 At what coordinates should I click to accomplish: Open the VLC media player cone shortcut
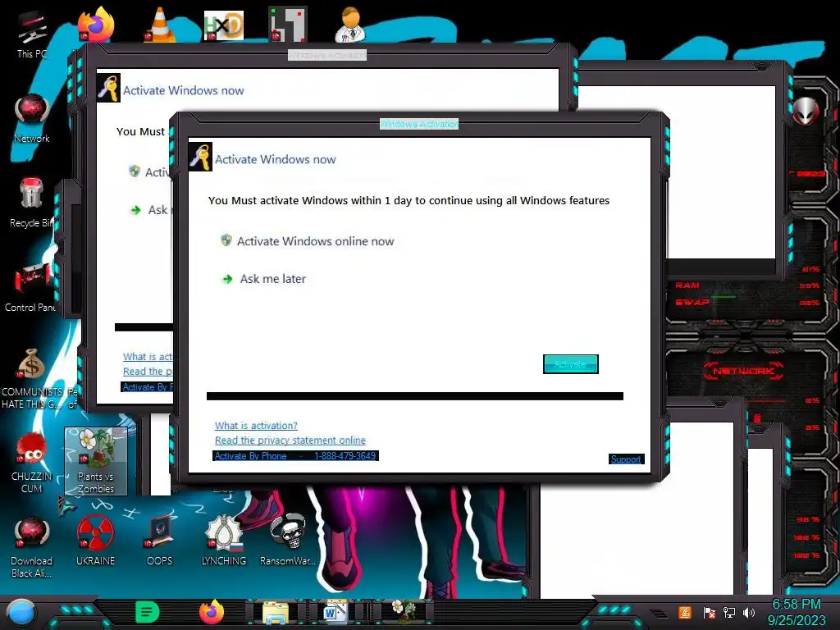click(x=160, y=24)
